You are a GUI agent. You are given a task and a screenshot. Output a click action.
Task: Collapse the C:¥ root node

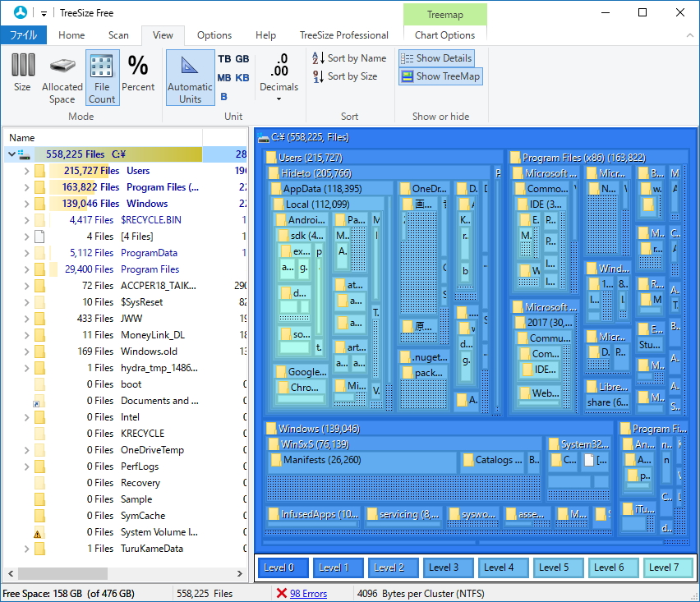(x=12, y=154)
